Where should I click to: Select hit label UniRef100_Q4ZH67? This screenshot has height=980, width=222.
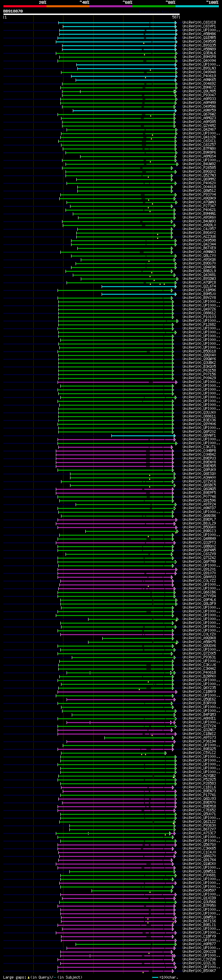pyautogui.click(x=199, y=129)
